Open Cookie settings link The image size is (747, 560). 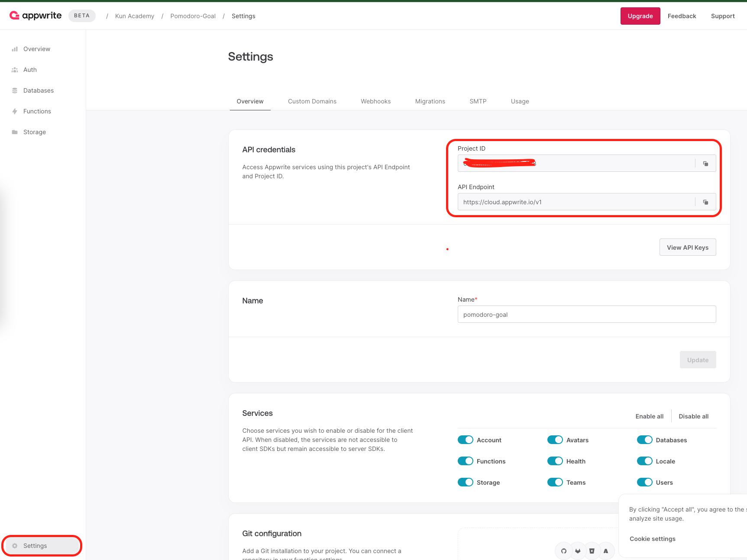pos(653,539)
